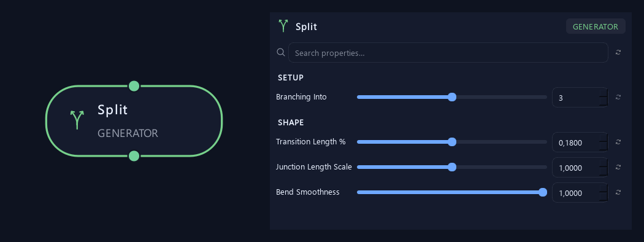Image resolution: width=644 pixels, height=242 pixels.
Task: Increment Branching Into with the up stepper
Action: tap(604, 93)
